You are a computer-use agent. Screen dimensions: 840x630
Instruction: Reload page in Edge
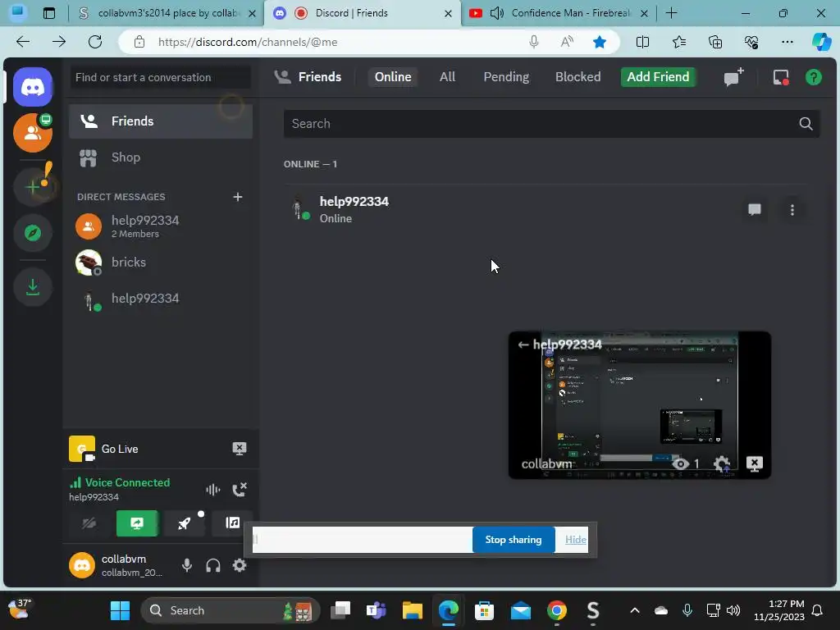[x=95, y=42]
